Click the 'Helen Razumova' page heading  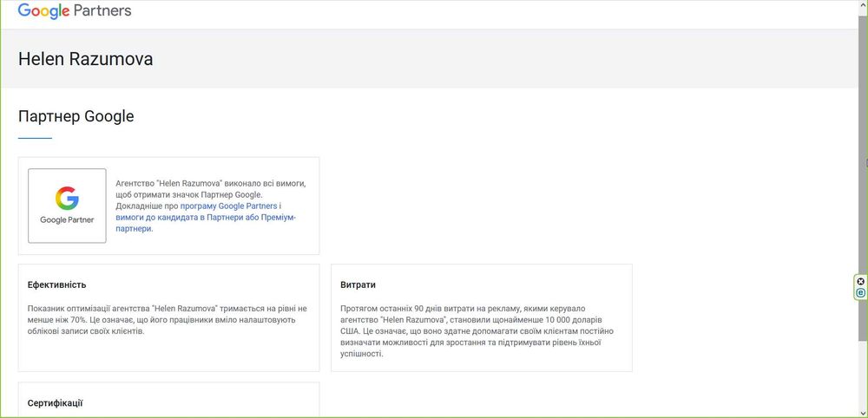[86, 59]
